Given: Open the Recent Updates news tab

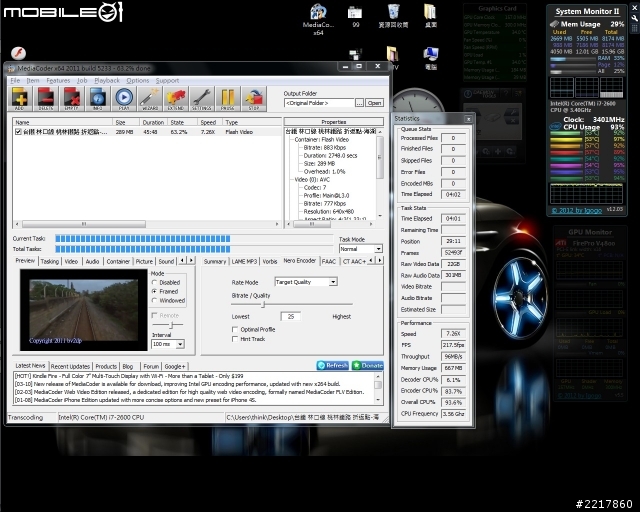Looking at the screenshot, I should (x=70, y=366).
